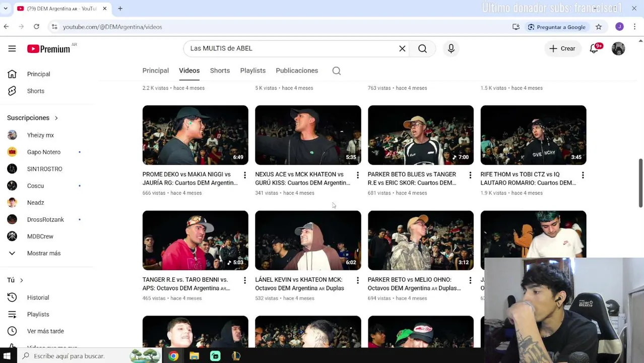644x363 pixels.
Task: Open options for PROME DEKO video
Action: click(x=245, y=175)
